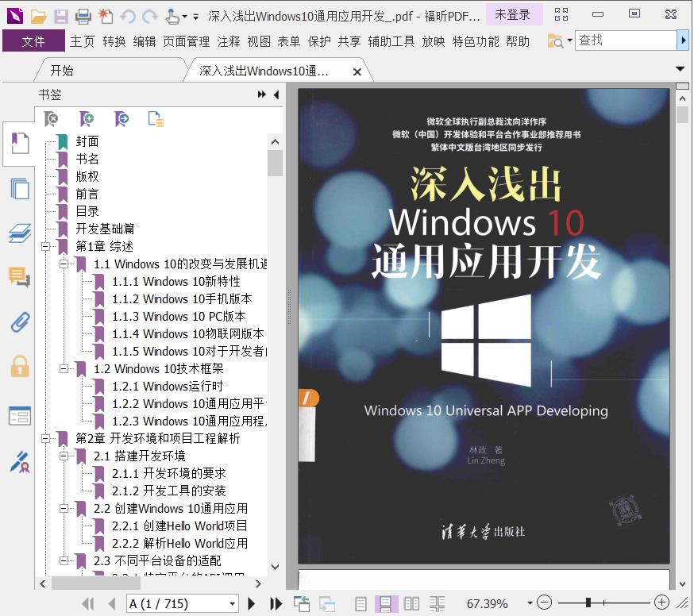Open the 文件 menu
694x616 pixels.
pyautogui.click(x=33, y=41)
